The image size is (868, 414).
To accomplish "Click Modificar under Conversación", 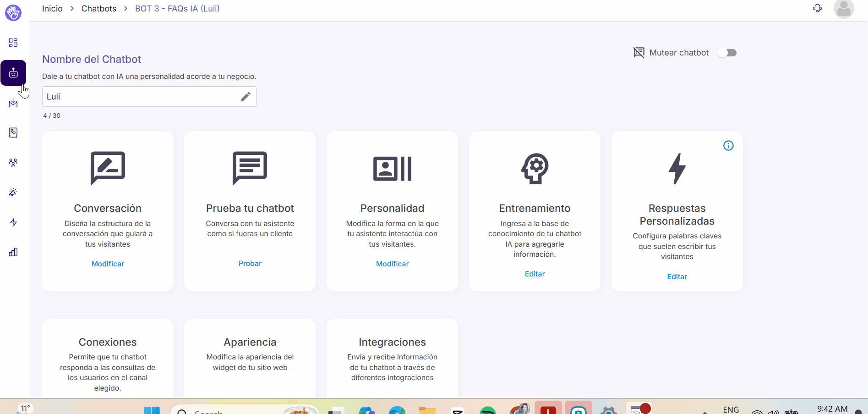I will tap(108, 264).
